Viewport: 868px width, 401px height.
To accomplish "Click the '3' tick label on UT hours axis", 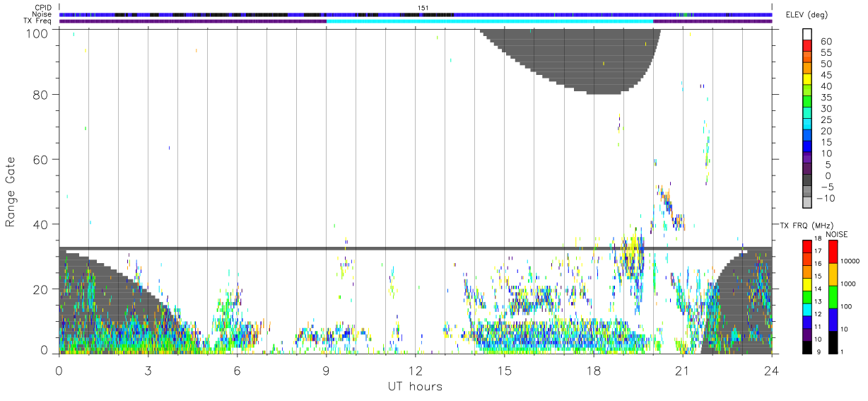I will (148, 371).
